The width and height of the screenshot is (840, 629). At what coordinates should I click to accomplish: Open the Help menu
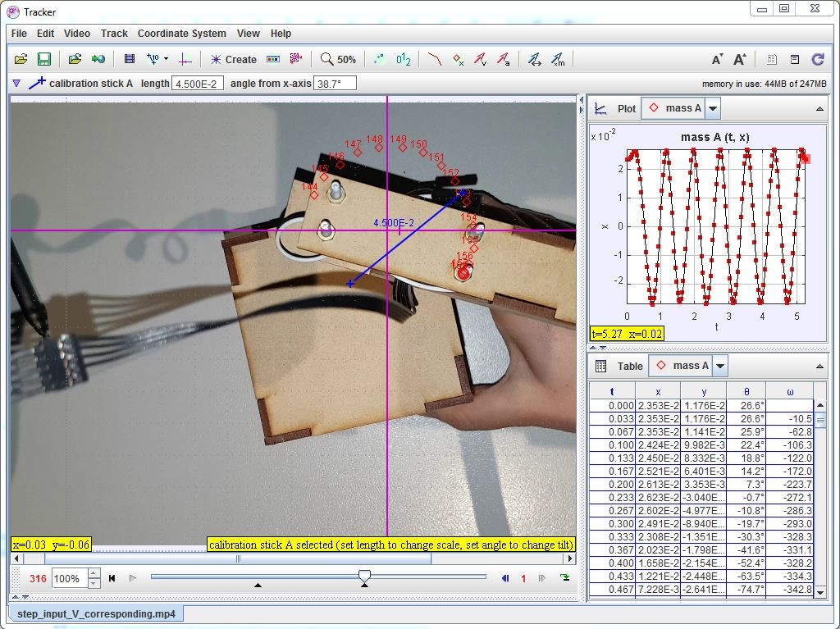point(281,34)
